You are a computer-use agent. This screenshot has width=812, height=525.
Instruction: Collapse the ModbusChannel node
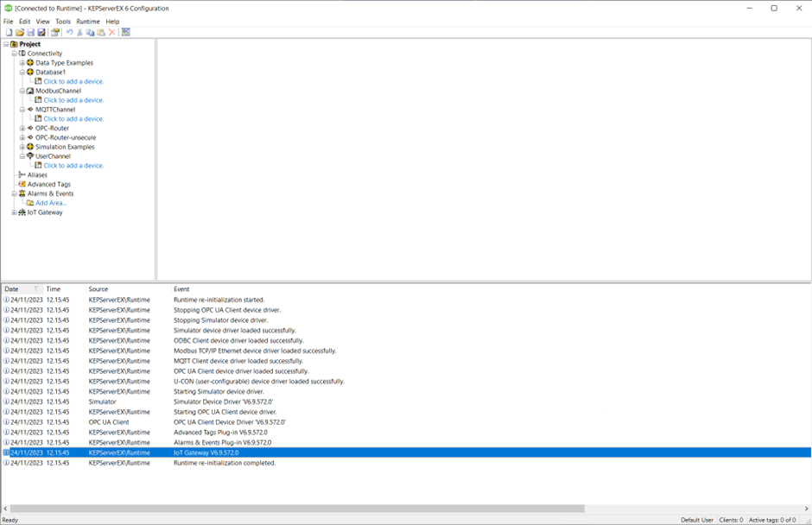coord(22,91)
